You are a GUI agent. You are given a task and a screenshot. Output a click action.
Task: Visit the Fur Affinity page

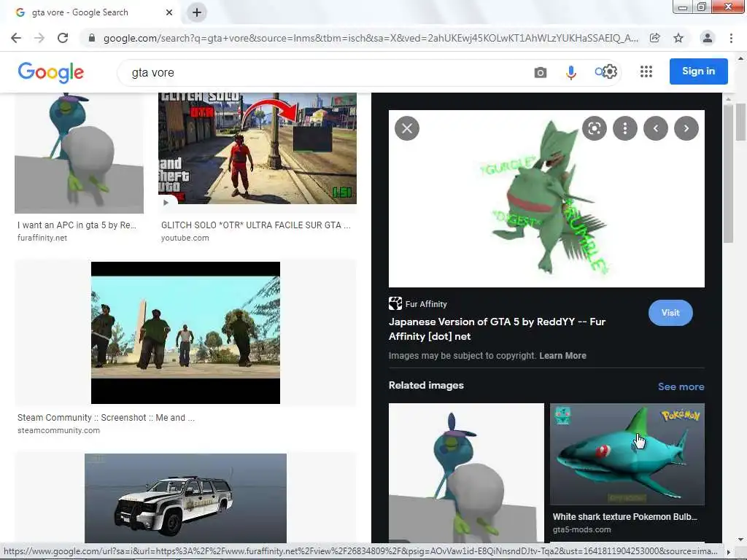coord(670,313)
